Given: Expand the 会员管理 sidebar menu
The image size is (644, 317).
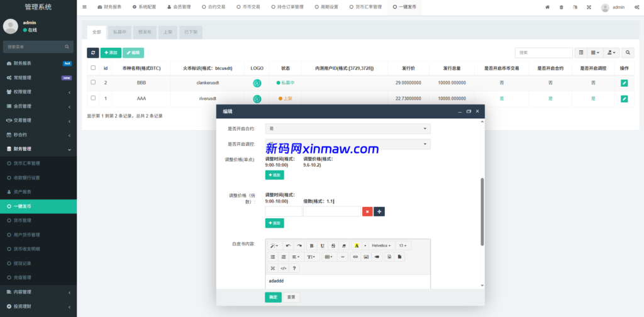Looking at the screenshot, I should pos(38,106).
